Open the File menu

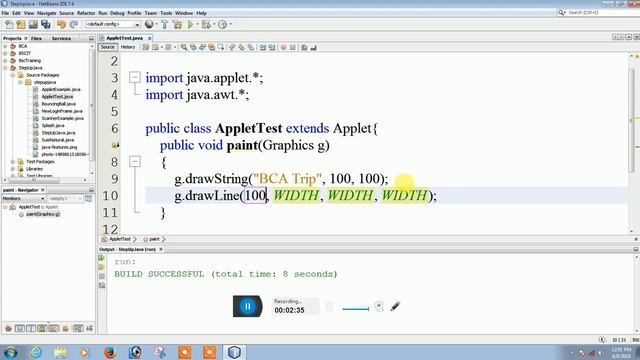[5, 13]
